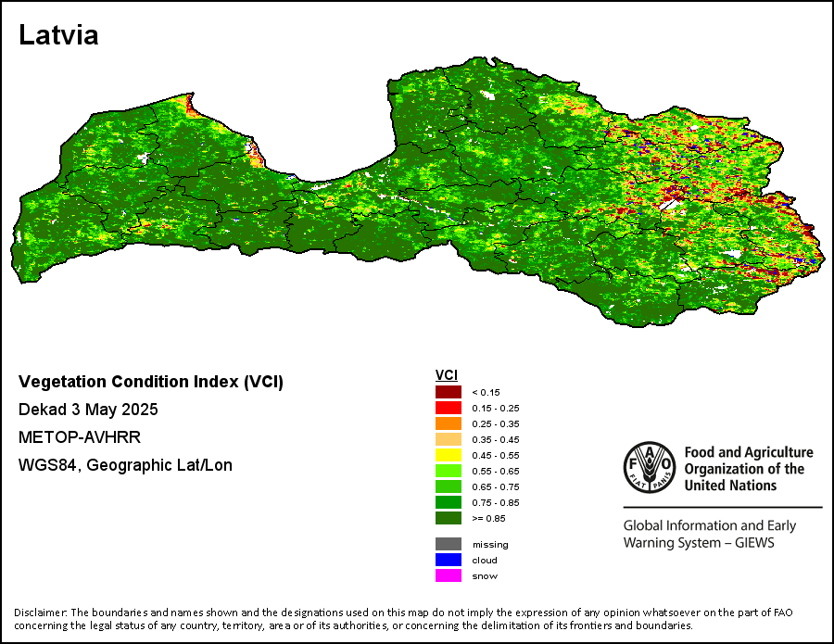Click the Disclaimer text at the bottom
Screen dimensions: 834x644
tap(403, 619)
